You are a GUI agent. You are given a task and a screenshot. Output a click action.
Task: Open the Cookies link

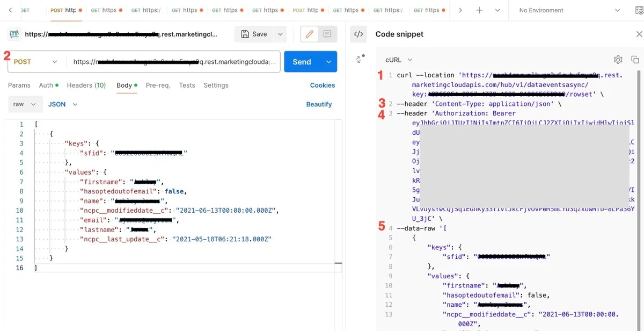pos(323,85)
